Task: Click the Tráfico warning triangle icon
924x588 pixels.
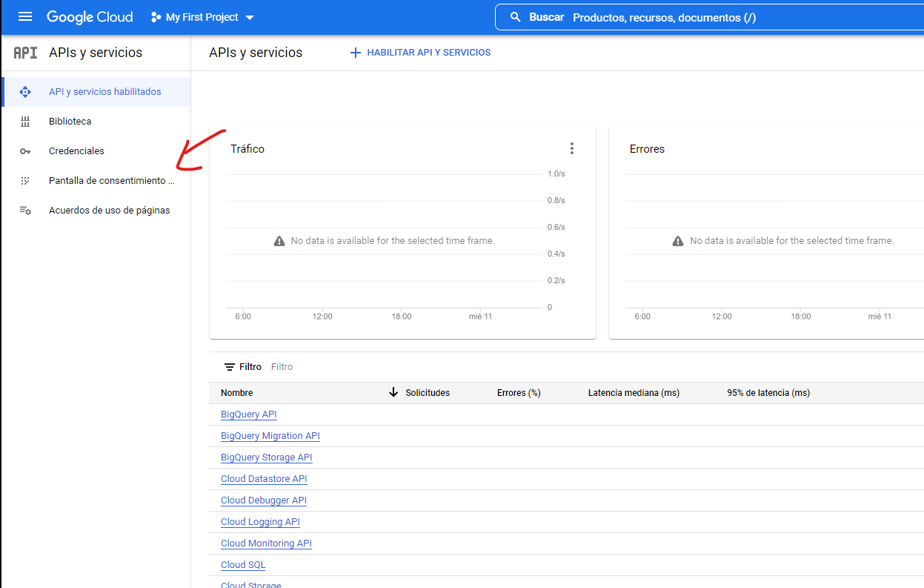Action: [x=279, y=241]
